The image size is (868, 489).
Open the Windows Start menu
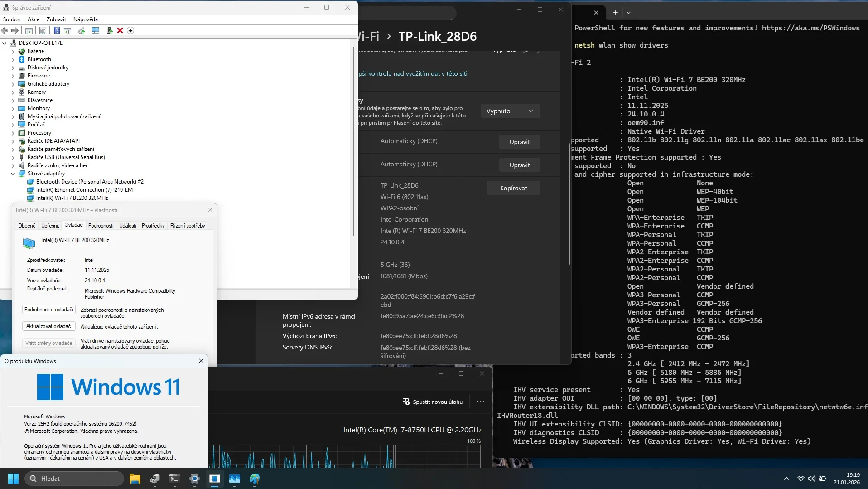point(14,479)
